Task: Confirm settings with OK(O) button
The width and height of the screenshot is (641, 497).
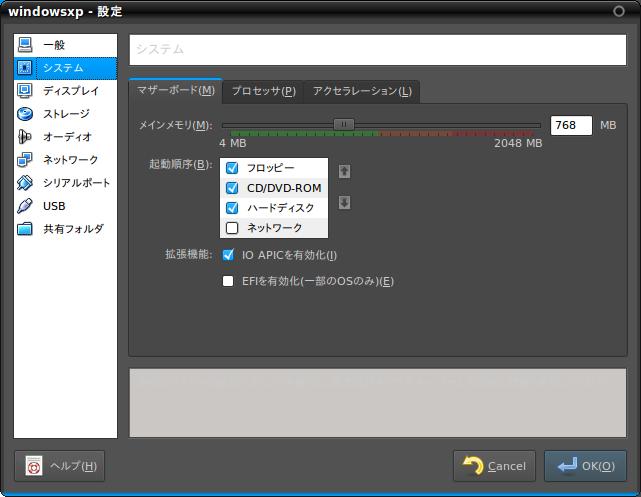Action: pos(585,466)
